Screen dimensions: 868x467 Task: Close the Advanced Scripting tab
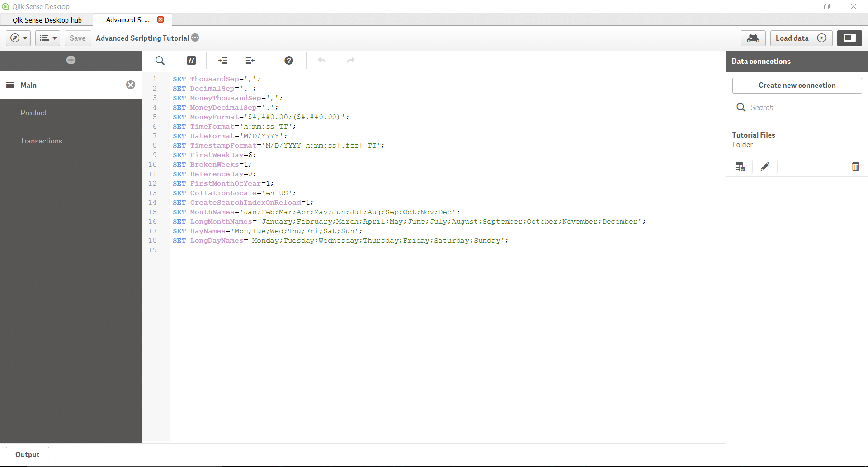[x=160, y=19]
